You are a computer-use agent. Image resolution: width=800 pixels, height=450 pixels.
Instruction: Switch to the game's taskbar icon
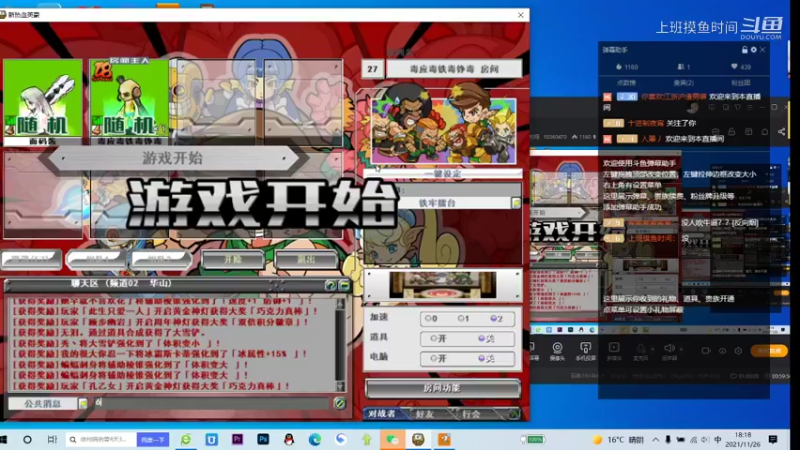tap(418, 439)
